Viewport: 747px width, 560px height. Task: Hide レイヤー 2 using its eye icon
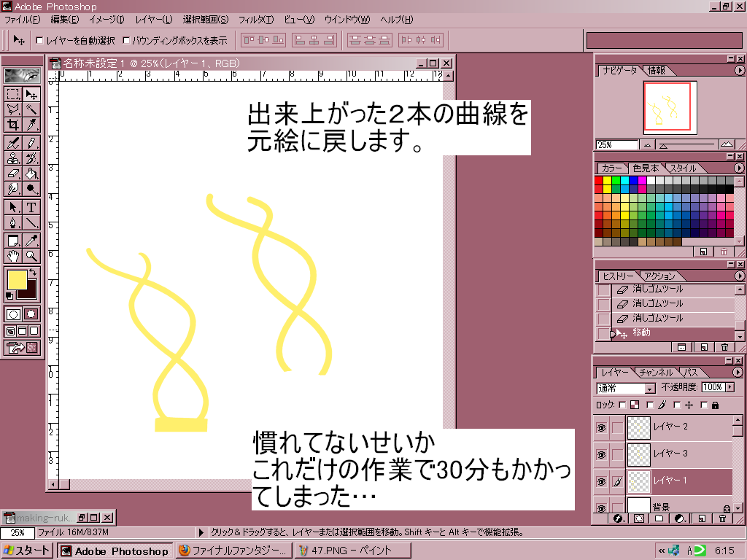602,427
